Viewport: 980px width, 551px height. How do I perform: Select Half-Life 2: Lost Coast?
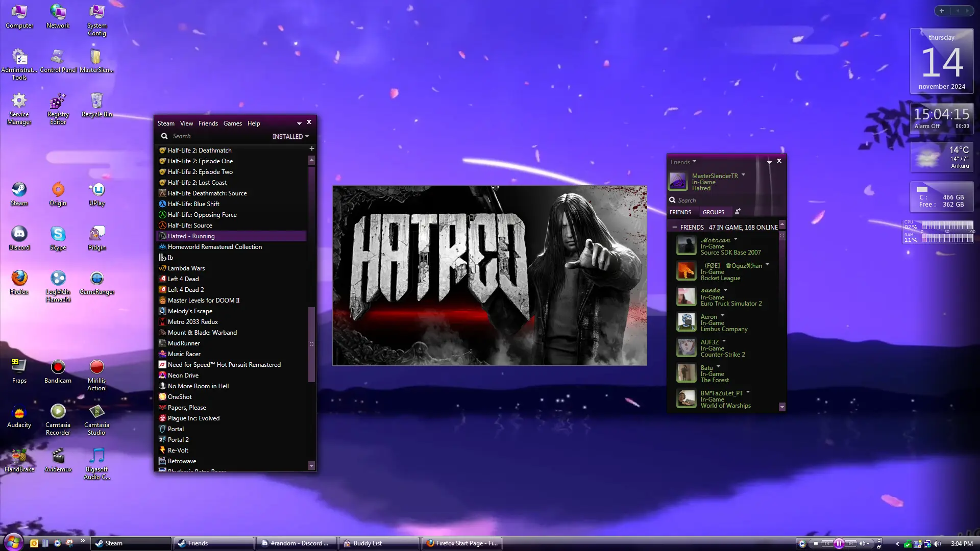coord(231,183)
